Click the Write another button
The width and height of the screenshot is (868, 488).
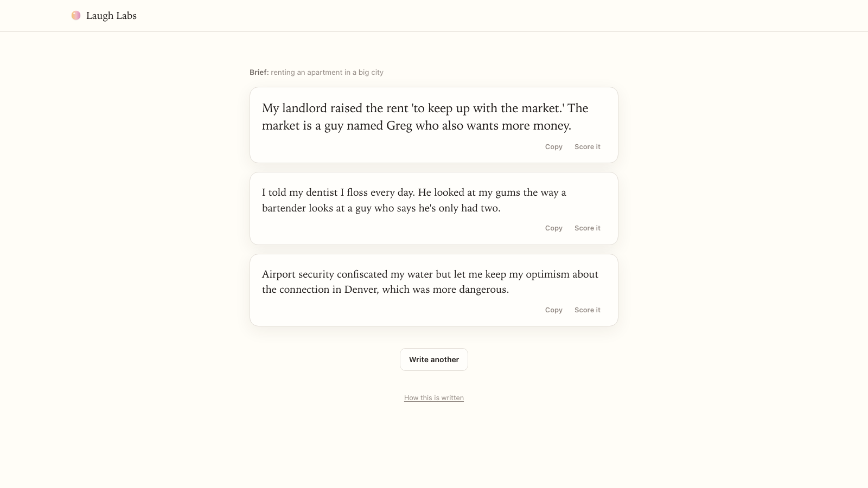(x=434, y=359)
